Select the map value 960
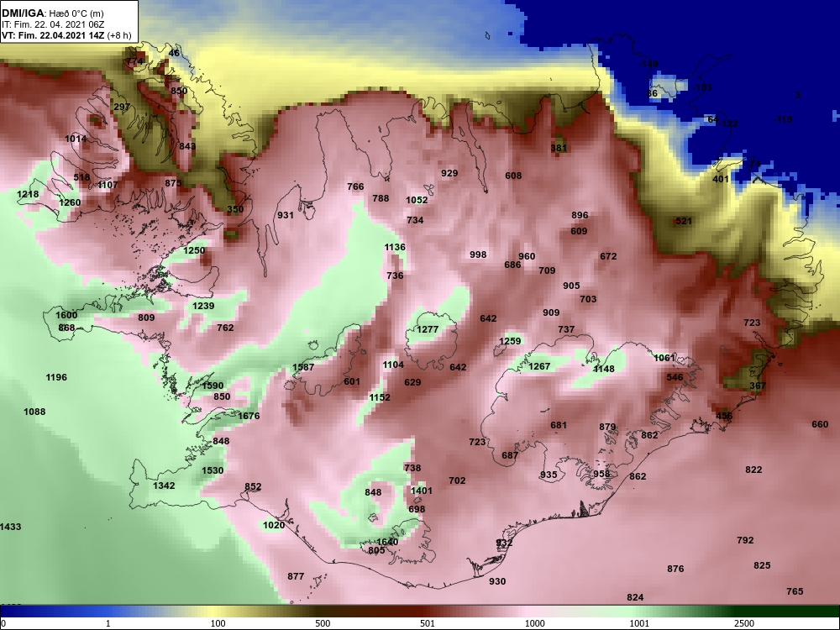840x630 pixels. [x=527, y=256]
